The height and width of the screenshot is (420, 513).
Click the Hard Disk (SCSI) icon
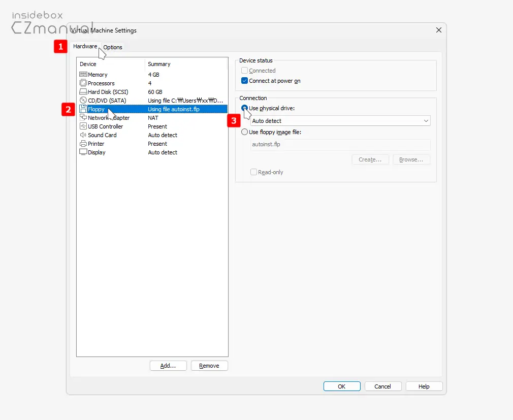[x=83, y=91]
